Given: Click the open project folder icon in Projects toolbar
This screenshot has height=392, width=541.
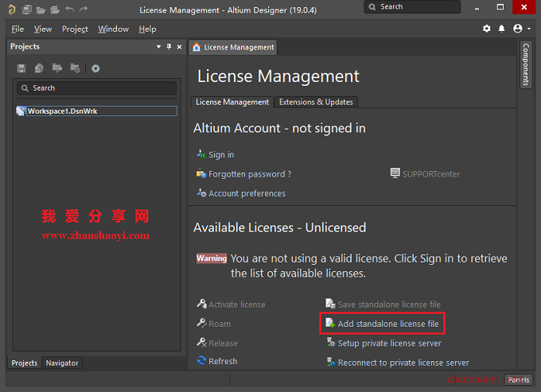Looking at the screenshot, I should pyautogui.click(x=57, y=68).
